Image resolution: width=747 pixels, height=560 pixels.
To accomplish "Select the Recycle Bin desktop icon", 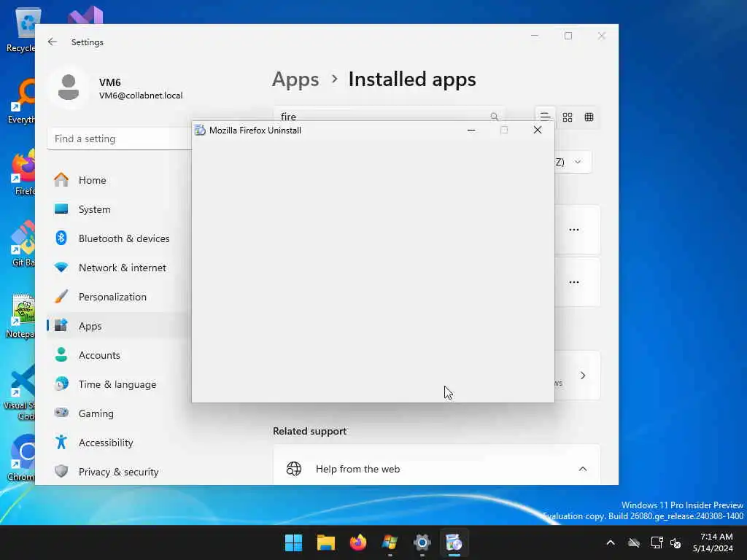I will tap(21, 29).
